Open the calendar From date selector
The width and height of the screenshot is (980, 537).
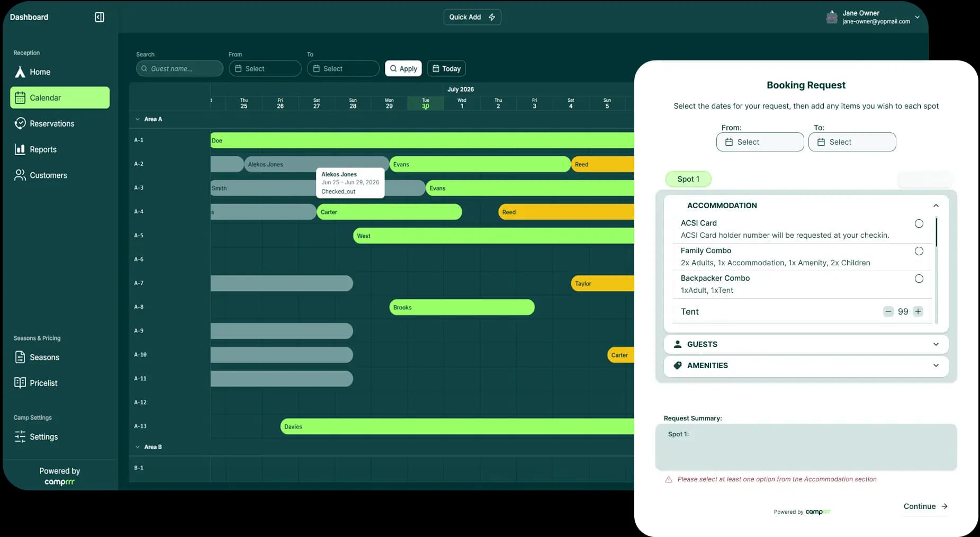tap(265, 68)
